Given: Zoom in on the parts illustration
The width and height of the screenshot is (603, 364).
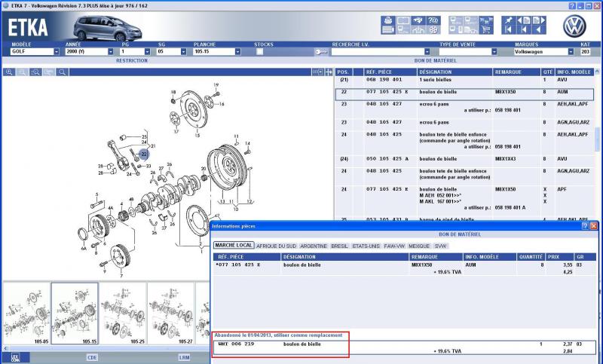Looking at the screenshot, I should coord(9,72).
